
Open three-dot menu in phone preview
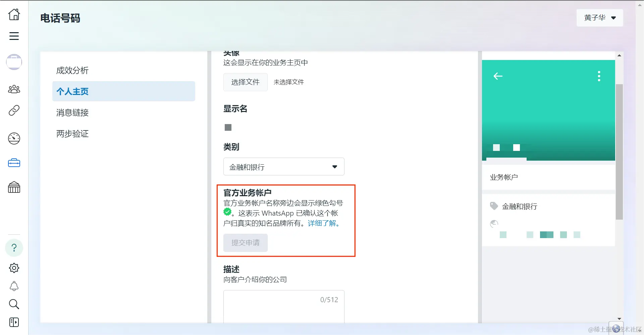(x=599, y=76)
